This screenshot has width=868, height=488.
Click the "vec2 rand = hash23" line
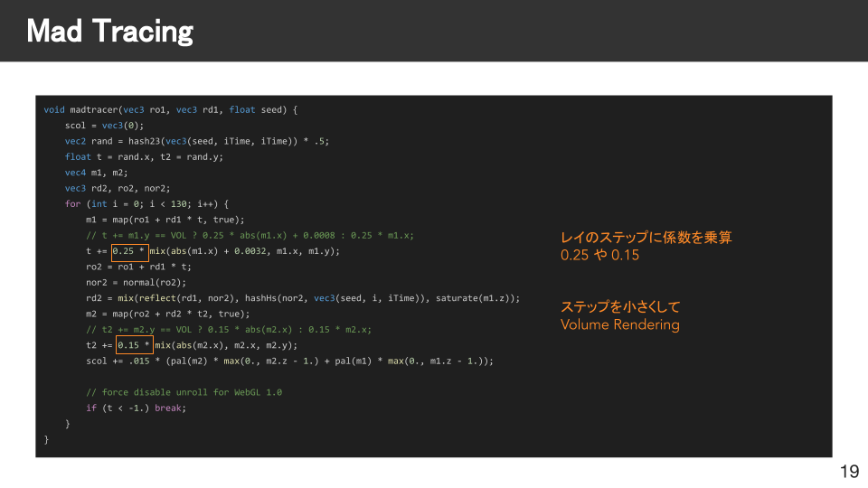196,141
